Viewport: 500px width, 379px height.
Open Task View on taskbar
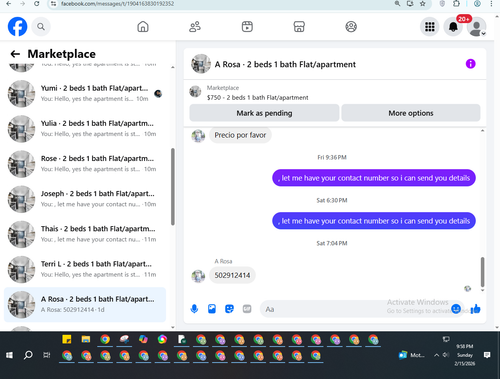[47, 355]
